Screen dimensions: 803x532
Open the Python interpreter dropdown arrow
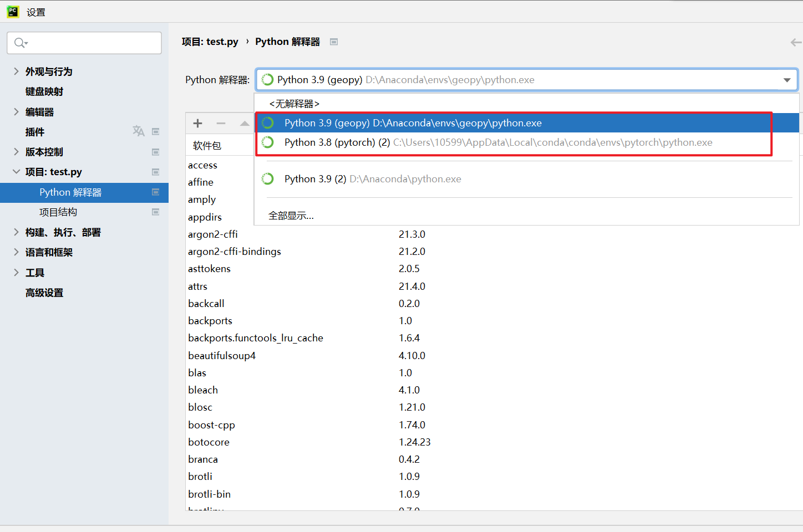tap(786, 80)
